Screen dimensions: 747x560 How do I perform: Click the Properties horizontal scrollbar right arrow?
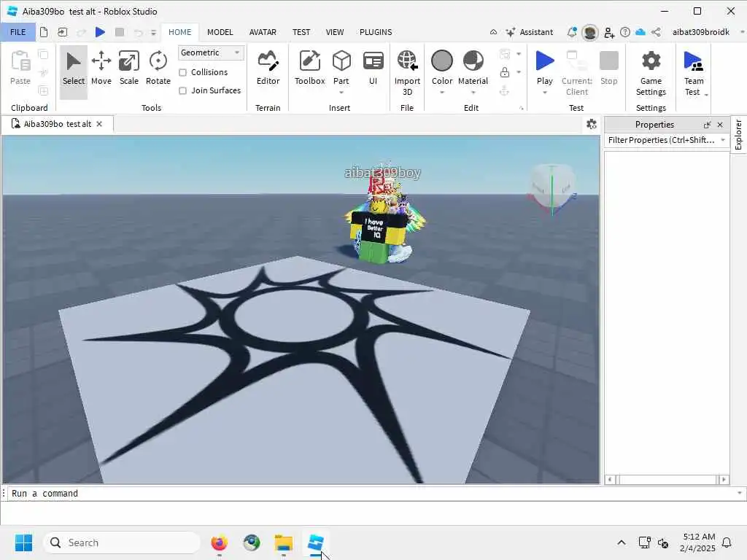724,480
